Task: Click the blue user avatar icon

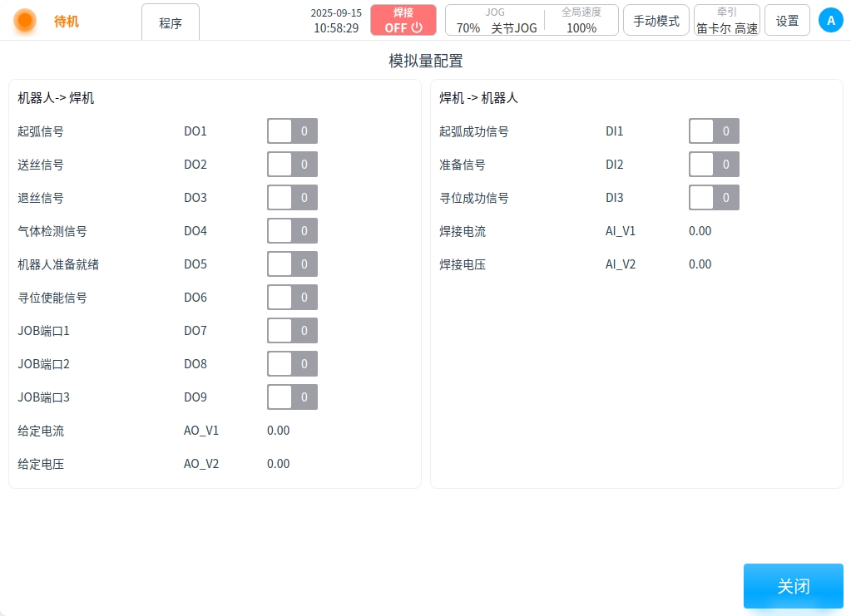Action: [830, 20]
